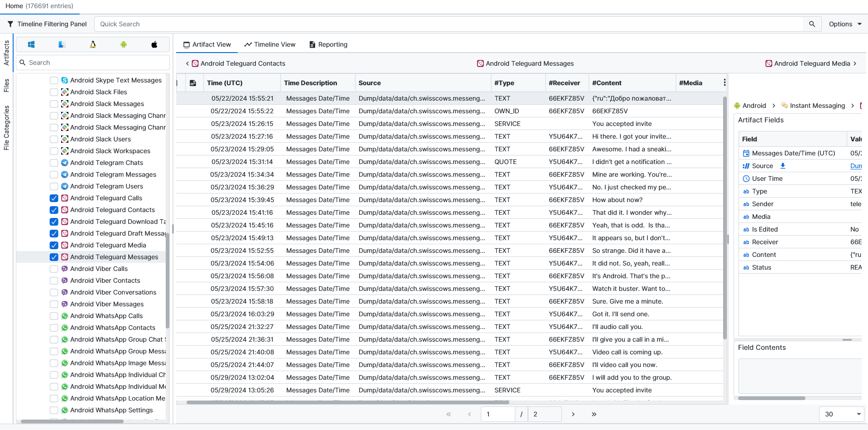
Task: Click the Slack icon for Android Slack Files
Action: 65,92
